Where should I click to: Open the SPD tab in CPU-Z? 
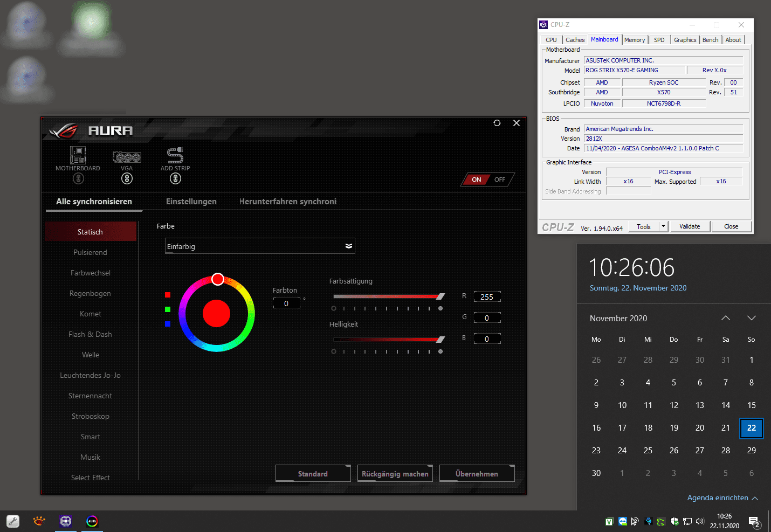click(x=659, y=40)
